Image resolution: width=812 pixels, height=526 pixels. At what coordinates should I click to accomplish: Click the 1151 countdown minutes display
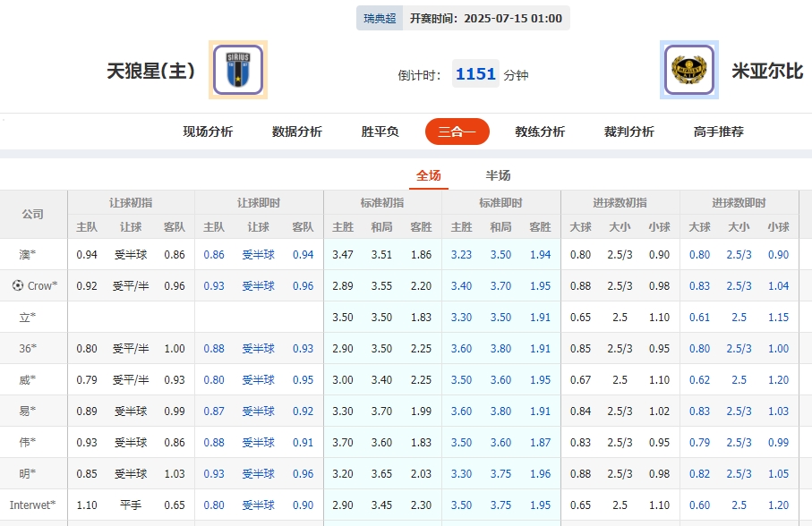click(475, 73)
